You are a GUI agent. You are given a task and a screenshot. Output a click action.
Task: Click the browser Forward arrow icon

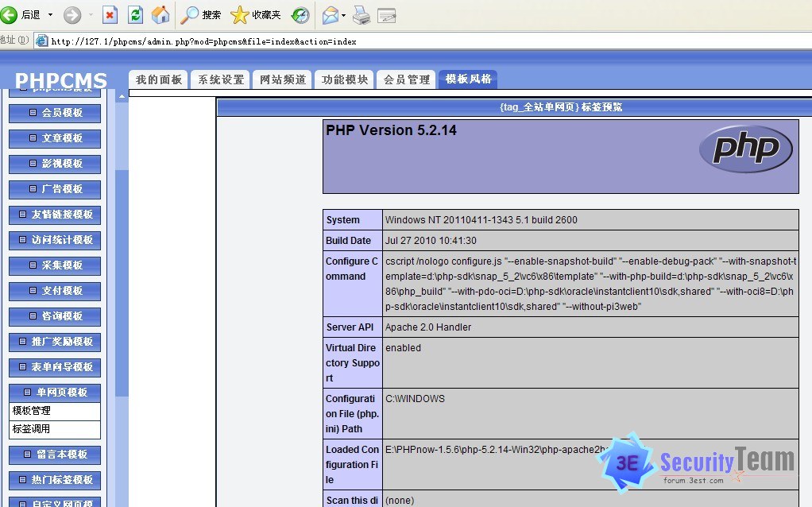pyautogui.click(x=72, y=15)
